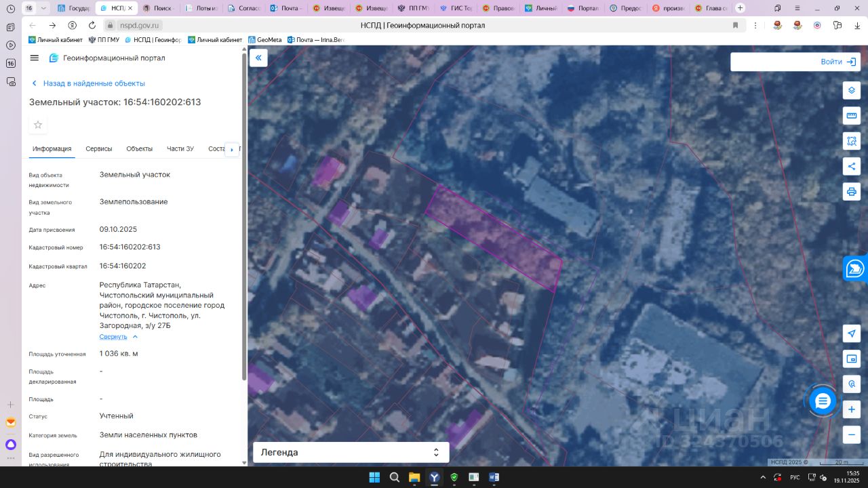
Task: Share the map view
Action: coord(852,166)
